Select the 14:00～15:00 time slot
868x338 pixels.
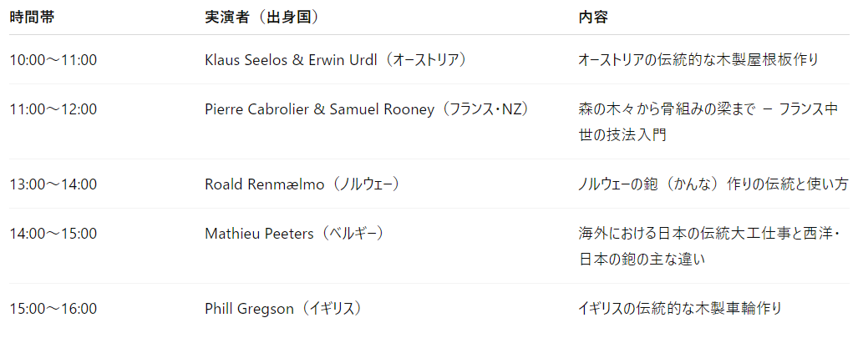coord(53,234)
